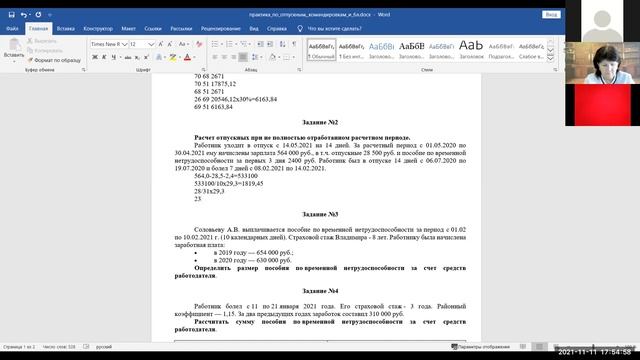Click the page count in status bar
Viewport: 640px width, 360px height.
(x=19, y=347)
